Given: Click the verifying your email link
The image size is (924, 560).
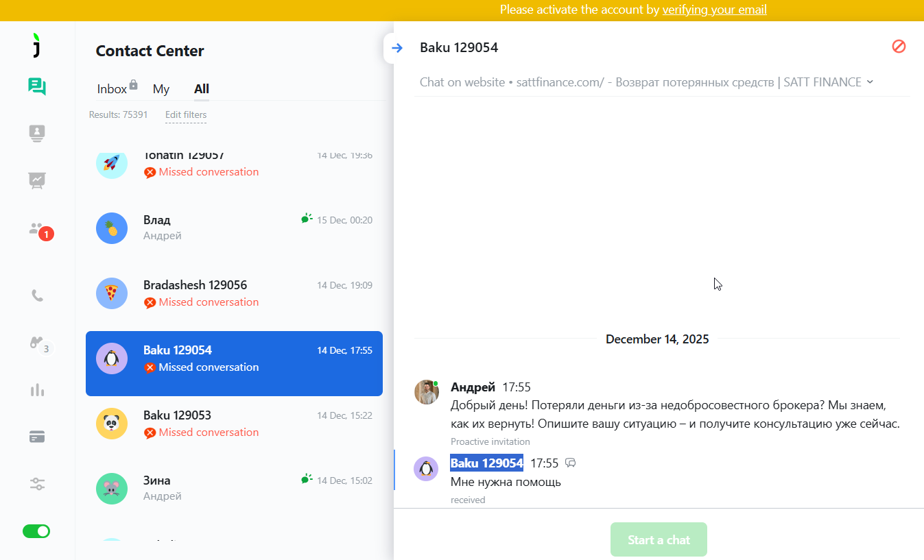Looking at the screenshot, I should point(714,10).
